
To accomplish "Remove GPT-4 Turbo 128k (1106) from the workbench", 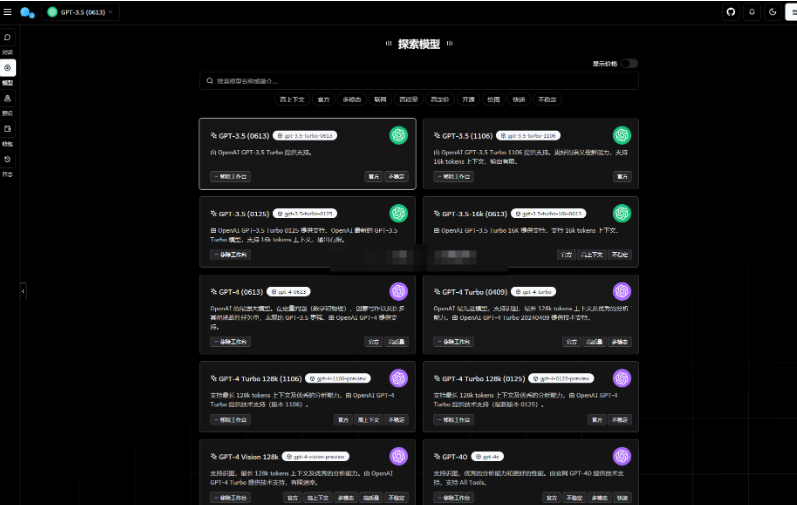I will pyautogui.click(x=230, y=420).
